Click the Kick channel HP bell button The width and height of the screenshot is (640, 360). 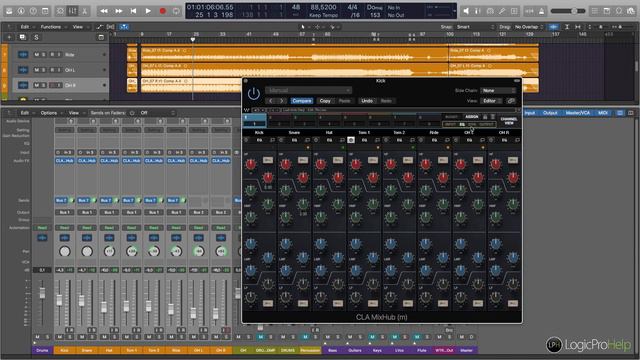point(268,160)
